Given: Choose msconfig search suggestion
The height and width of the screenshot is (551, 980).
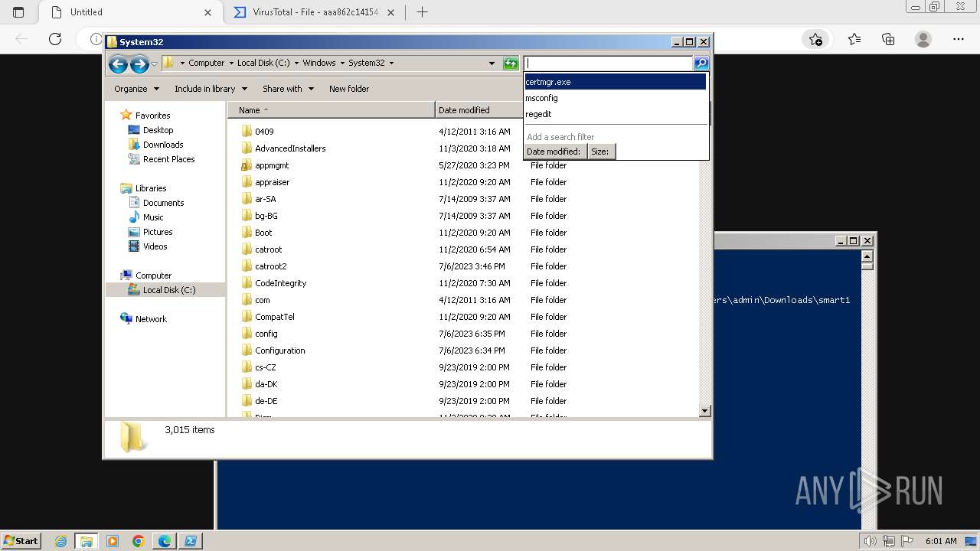Looking at the screenshot, I should coord(615,98).
